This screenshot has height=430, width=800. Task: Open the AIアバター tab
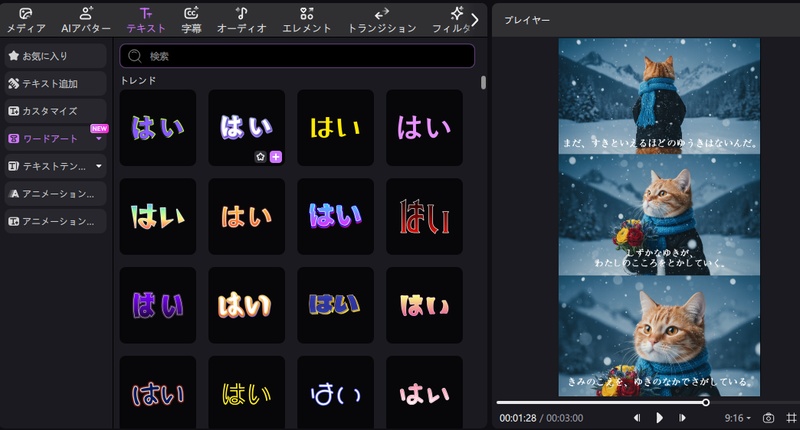coord(86,20)
